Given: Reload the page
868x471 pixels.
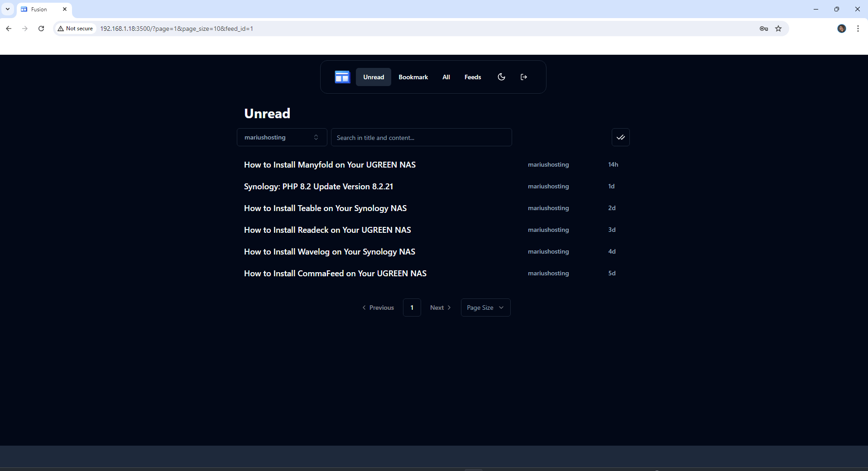Looking at the screenshot, I should (x=41, y=29).
